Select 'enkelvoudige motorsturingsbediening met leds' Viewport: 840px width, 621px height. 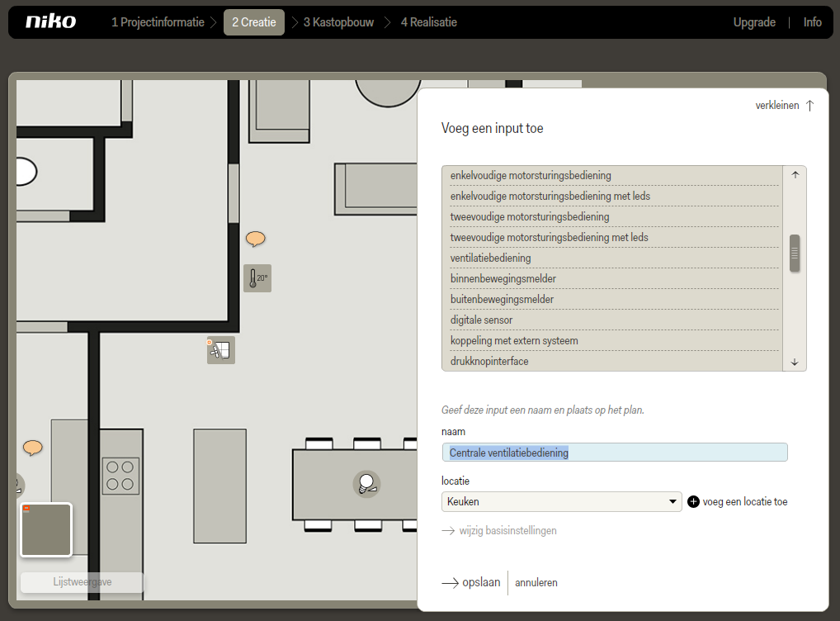615,197
